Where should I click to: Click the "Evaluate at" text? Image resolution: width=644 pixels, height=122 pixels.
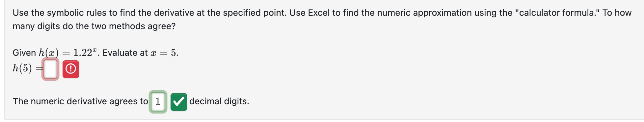(x=125, y=53)
